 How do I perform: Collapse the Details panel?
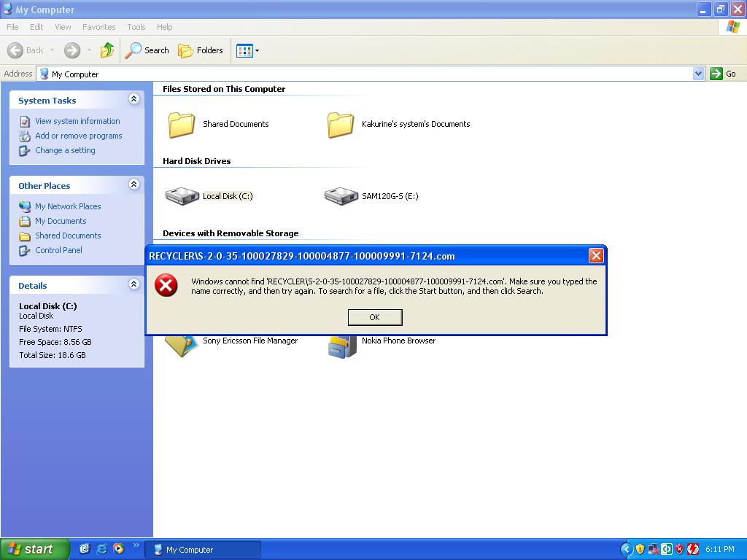(134, 284)
